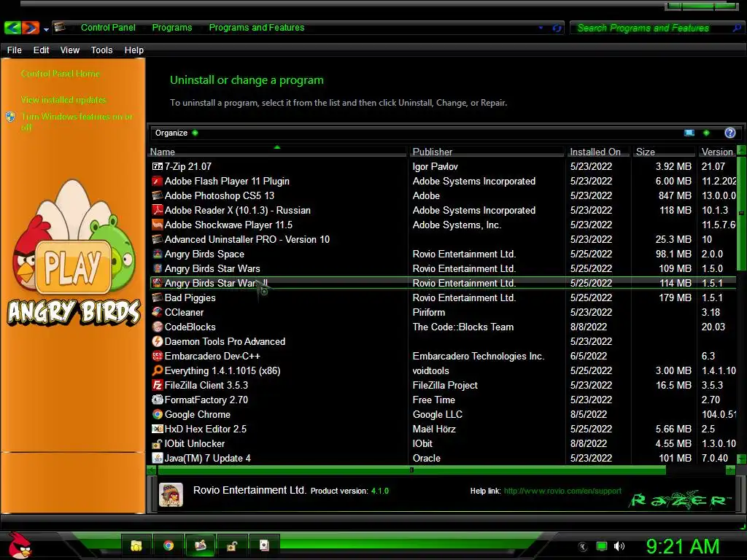Click the volume speaker tray icon
This screenshot has width=747, height=560.
point(619,546)
